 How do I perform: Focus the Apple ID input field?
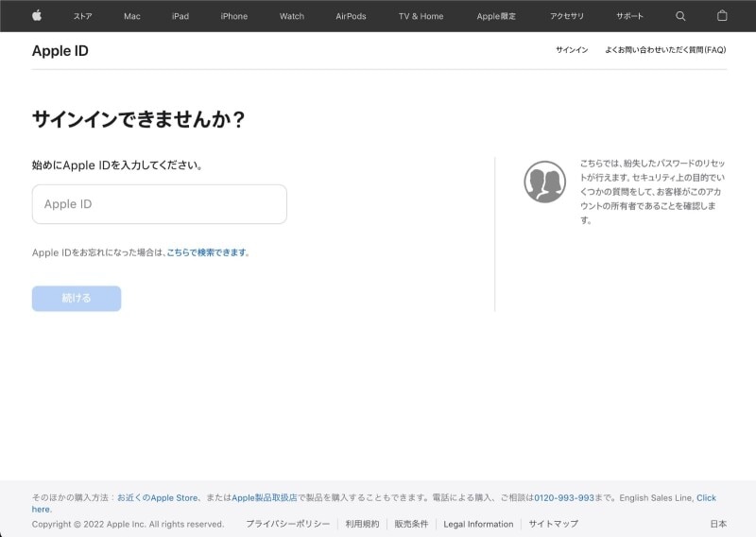pos(160,204)
